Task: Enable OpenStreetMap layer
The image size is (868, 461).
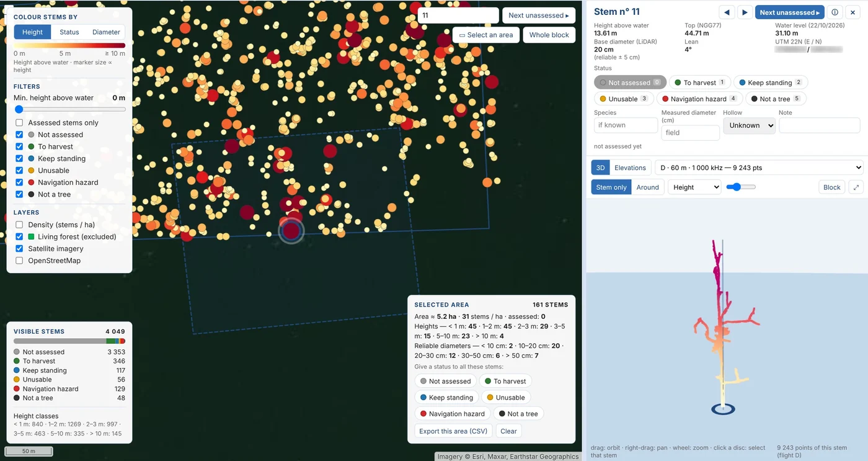Action: pos(19,261)
